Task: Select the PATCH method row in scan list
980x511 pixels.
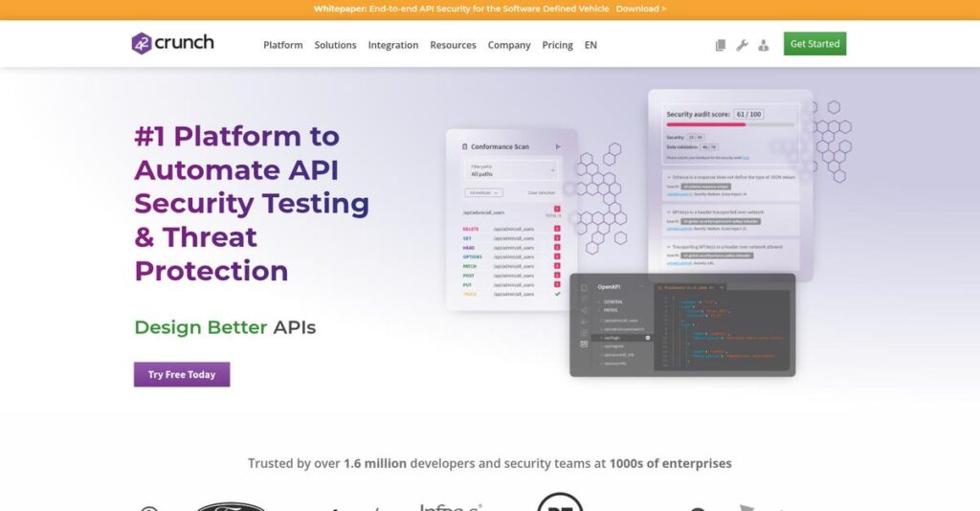Action: [511, 266]
